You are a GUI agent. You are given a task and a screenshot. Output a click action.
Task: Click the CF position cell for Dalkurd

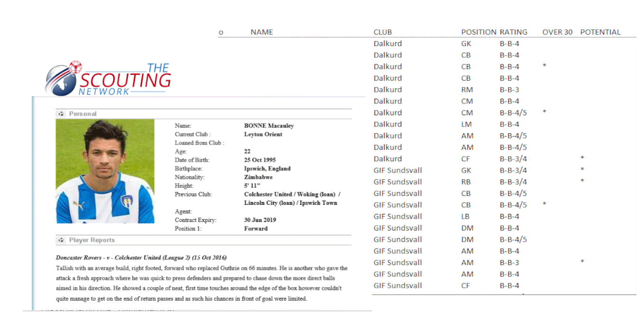466,159
